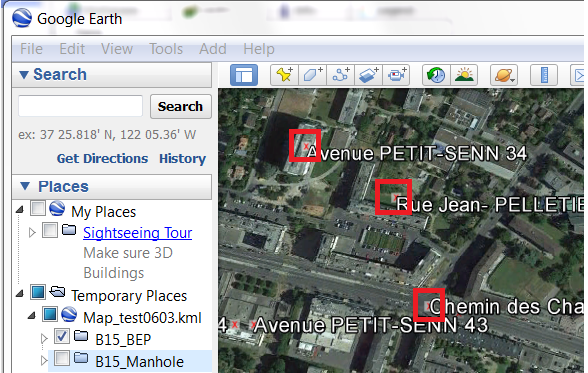Expand the B15_BEP folder arrow
The image size is (588, 373).
(x=44, y=339)
